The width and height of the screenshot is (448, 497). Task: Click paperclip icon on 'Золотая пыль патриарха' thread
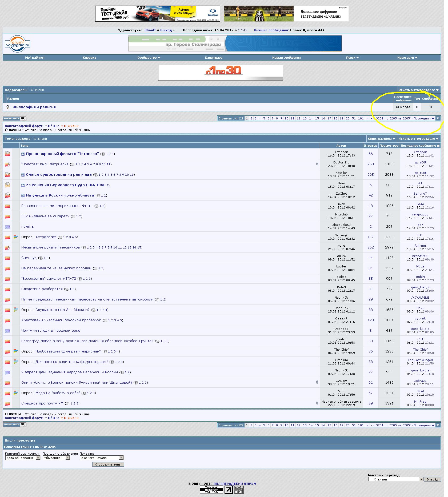pyautogui.click(x=317, y=164)
